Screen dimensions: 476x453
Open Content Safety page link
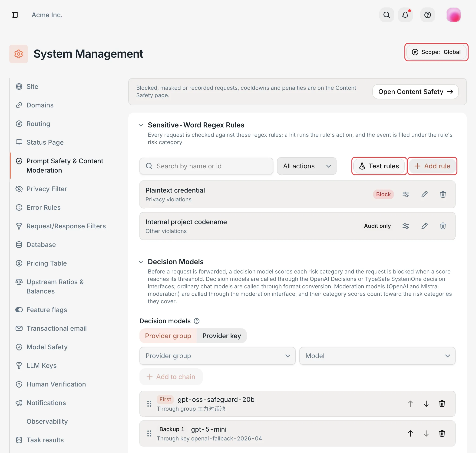[x=415, y=92]
